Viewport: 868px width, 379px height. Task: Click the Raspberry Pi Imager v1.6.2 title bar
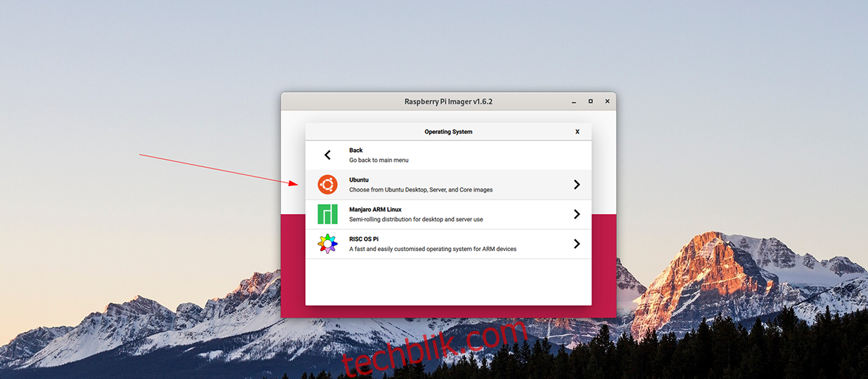(x=448, y=101)
